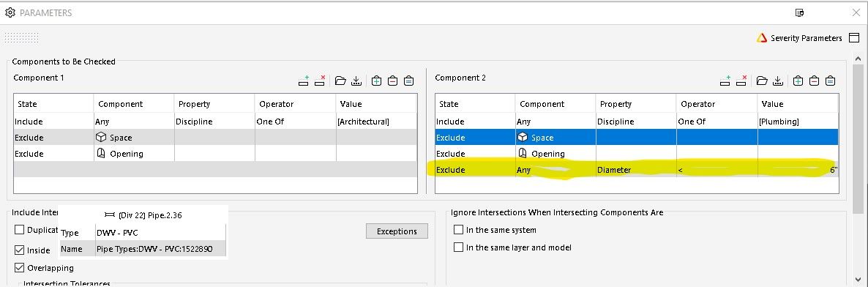Viewport: 868px width, 287px height.
Task: Set basket icon in Component 1 toolbar
Action: [408, 81]
